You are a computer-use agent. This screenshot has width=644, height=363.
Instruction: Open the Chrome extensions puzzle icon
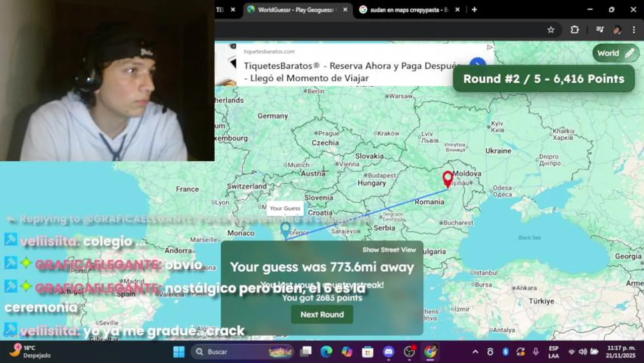coord(574,30)
